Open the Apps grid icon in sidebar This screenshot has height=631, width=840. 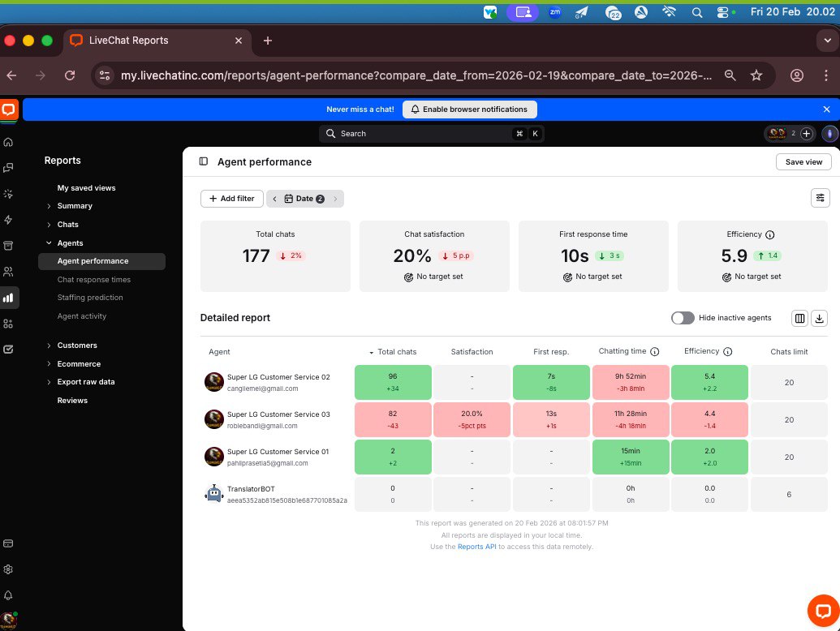pyautogui.click(x=8, y=324)
